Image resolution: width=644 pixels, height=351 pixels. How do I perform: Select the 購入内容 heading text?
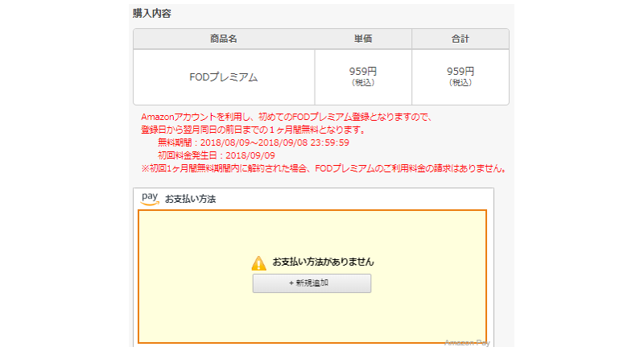(152, 14)
